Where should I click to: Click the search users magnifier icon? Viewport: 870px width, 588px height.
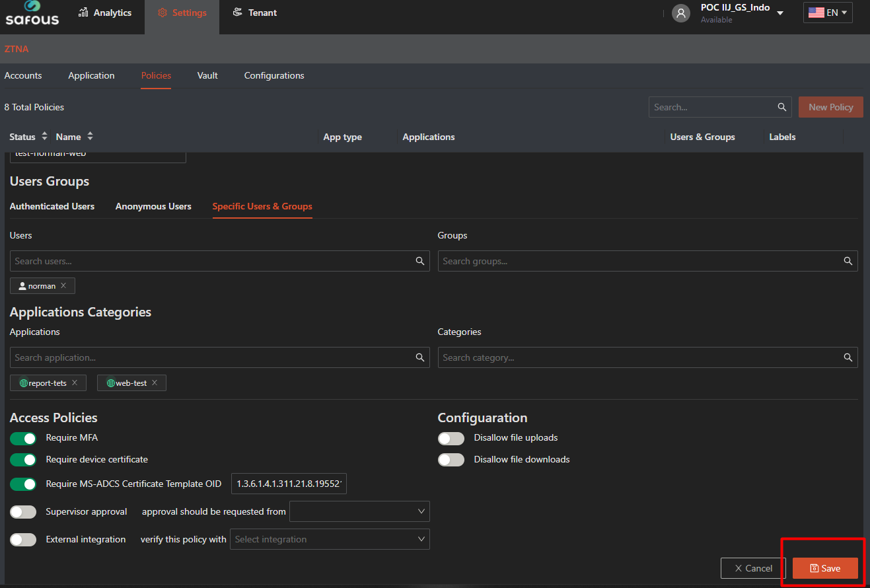point(419,261)
